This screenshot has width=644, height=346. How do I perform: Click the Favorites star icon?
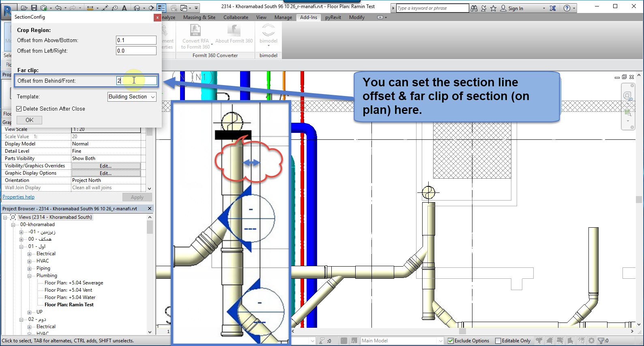(493, 8)
